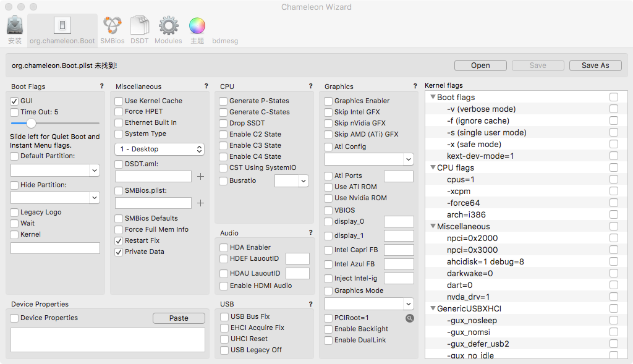633x364 pixels.
Task: Click the Audio help question mark
Action: pyautogui.click(x=310, y=232)
